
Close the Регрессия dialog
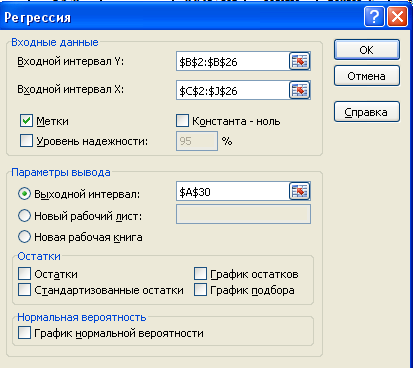click(x=397, y=16)
